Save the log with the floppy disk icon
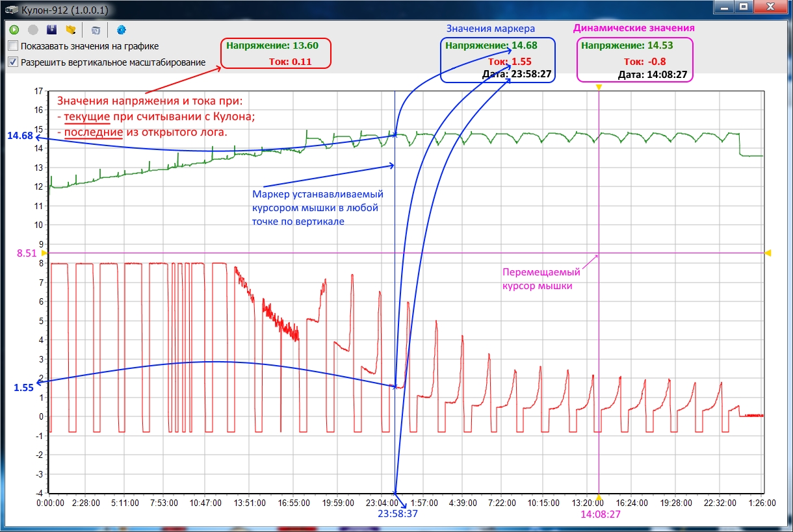 tap(51, 30)
